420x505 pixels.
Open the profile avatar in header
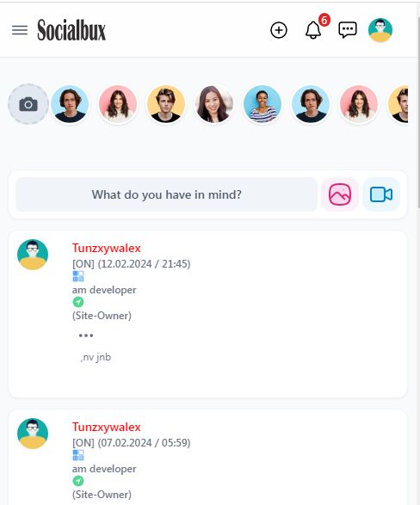pyautogui.click(x=380, y=30)
